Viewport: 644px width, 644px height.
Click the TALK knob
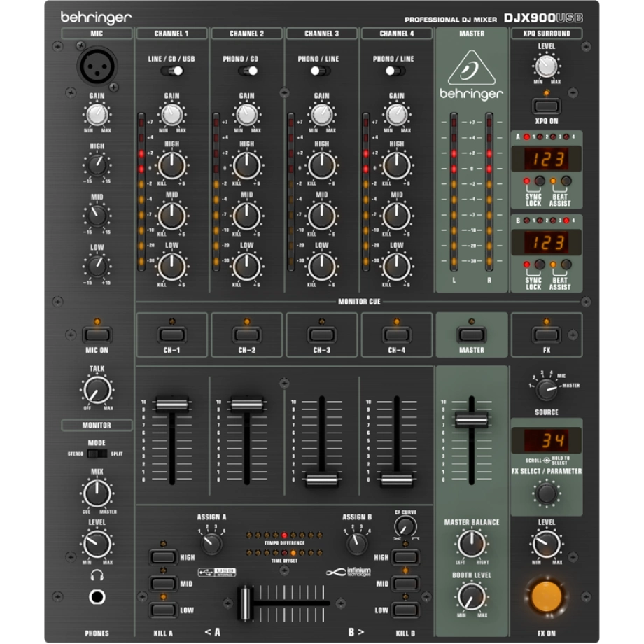click(x=97, y=390)
